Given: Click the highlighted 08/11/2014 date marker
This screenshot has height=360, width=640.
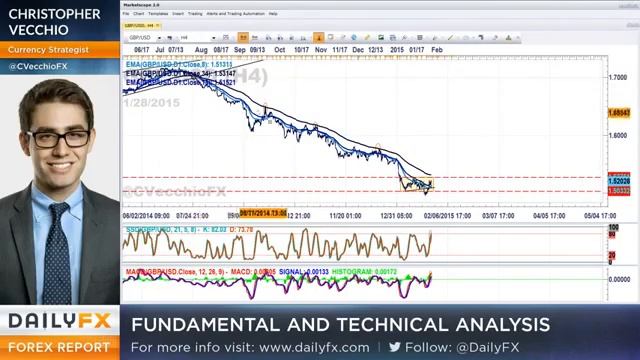Looking at the screenshot, I should pos(263,213).
